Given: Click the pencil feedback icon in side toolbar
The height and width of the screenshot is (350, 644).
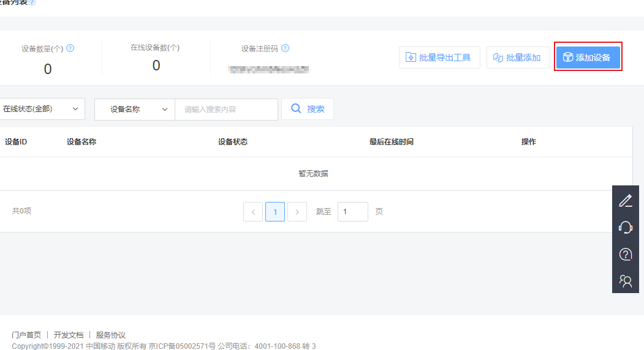Looking at the screenshot, I should point(626,201).
